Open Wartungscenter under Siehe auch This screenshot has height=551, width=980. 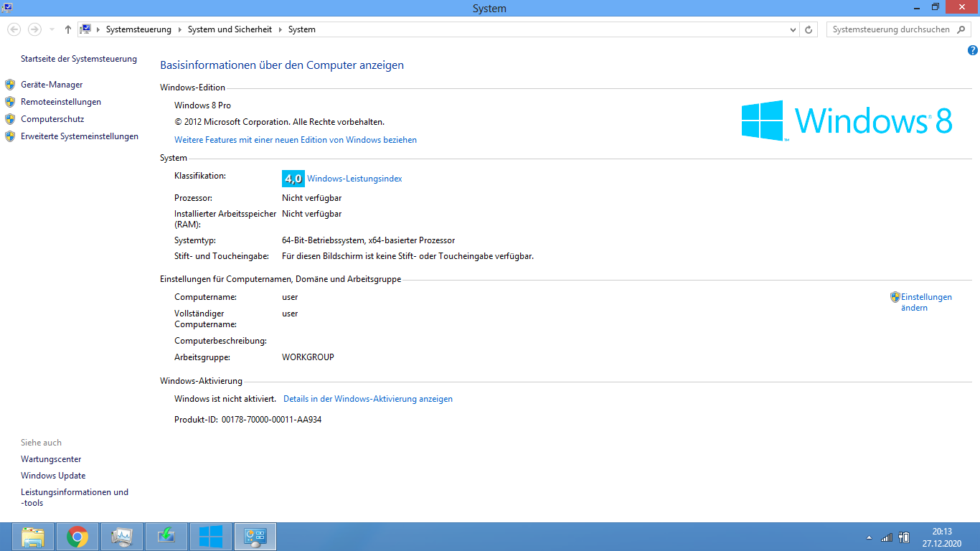pos(51,459)
